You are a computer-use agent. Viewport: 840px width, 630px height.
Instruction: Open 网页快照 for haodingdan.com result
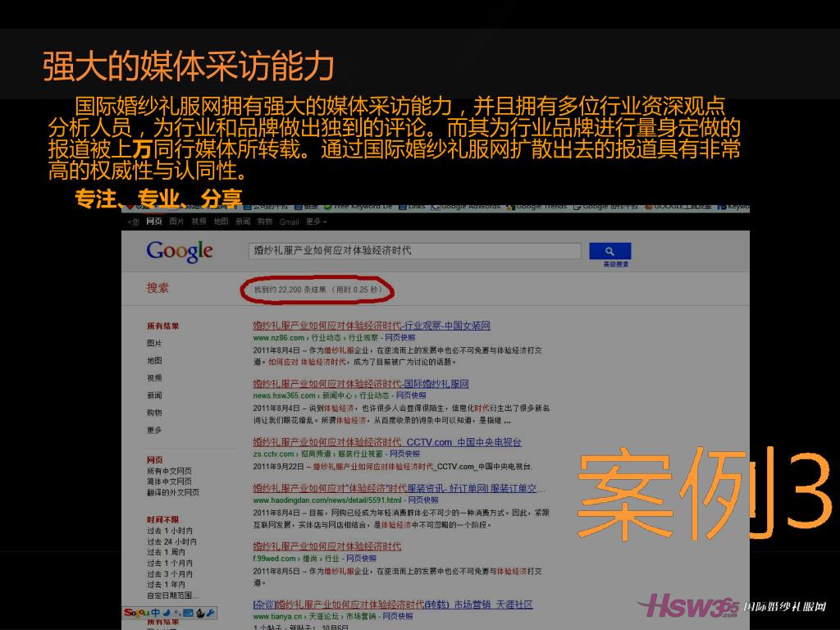coord(423,500)
